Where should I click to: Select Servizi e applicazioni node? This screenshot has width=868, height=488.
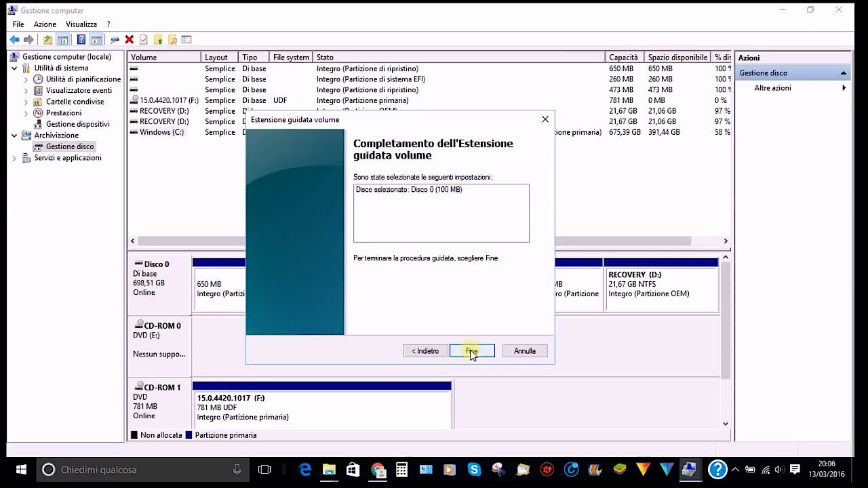68,158
